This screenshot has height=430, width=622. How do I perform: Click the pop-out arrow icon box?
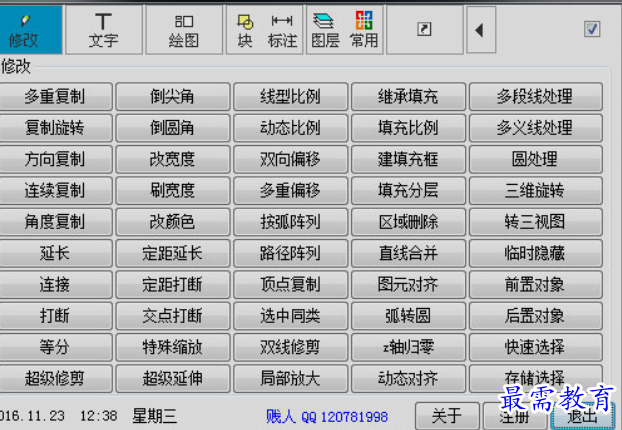point(424,30)
